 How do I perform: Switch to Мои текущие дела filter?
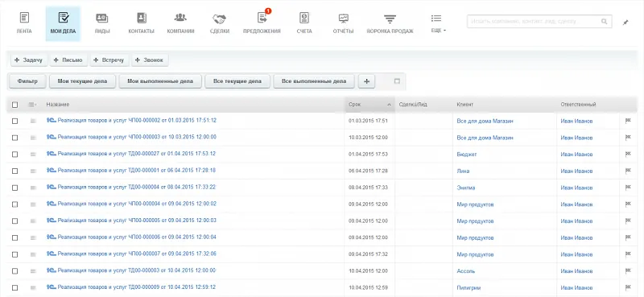83,81
